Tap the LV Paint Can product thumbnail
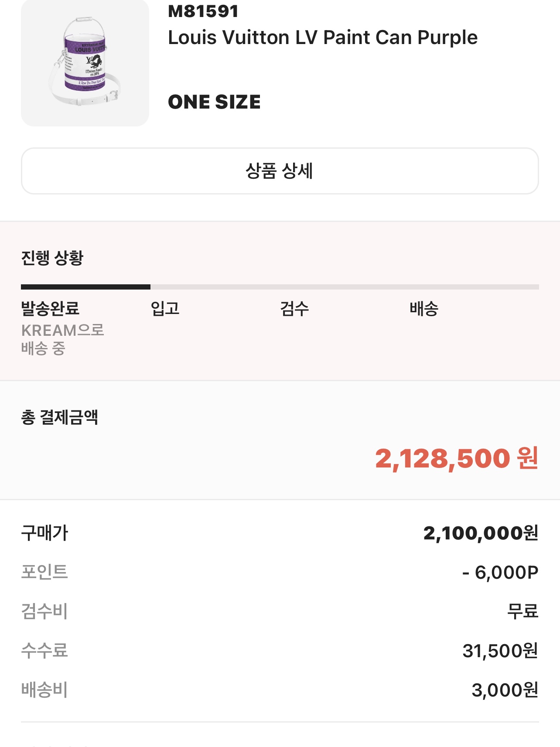Viewport: 560px width, 747px height. point(85,63)
